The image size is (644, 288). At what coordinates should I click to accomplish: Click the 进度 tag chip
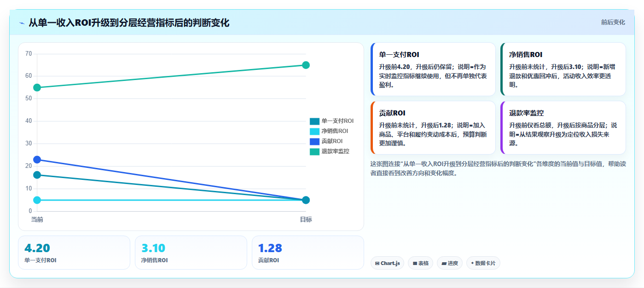click(x=450, y=263)
